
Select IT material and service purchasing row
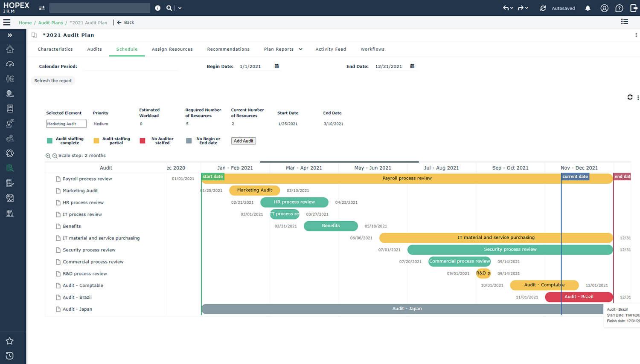click(x=106, y=238)
